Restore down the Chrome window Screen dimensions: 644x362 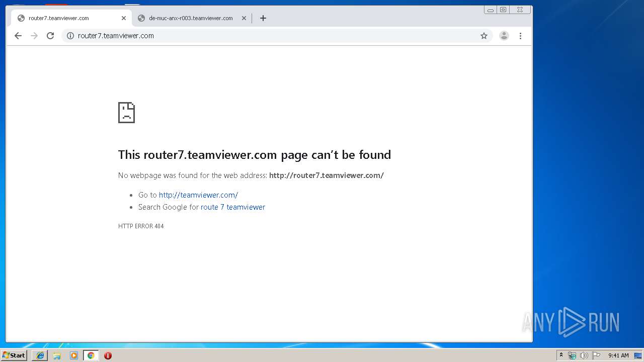coord(503,10)
